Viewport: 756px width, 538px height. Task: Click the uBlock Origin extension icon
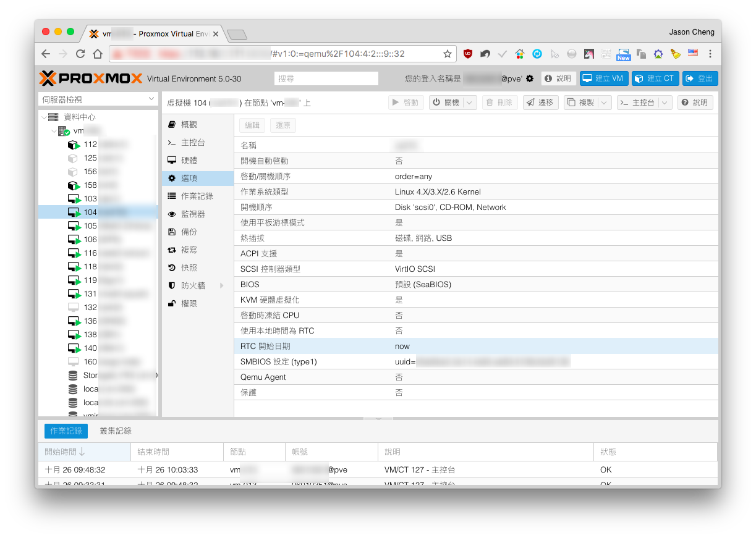(x=469, y=54)
